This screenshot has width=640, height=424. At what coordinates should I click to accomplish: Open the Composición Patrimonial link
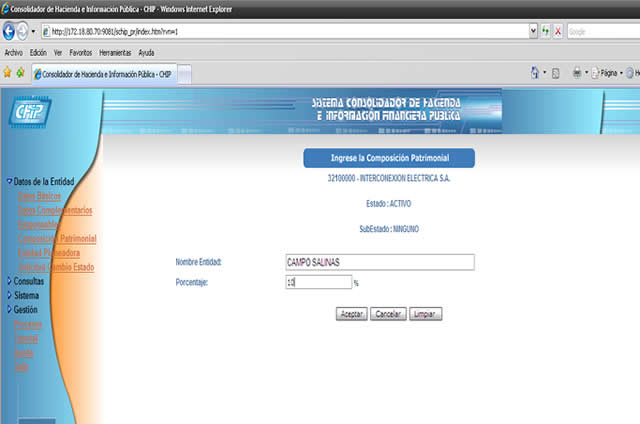(x=57, y=238)
